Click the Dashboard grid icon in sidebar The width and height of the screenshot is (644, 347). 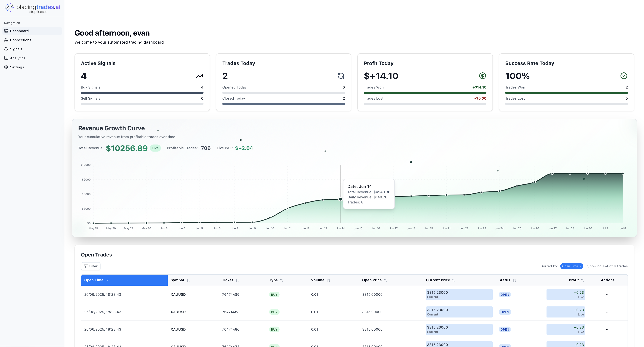[x=6, y=31]
